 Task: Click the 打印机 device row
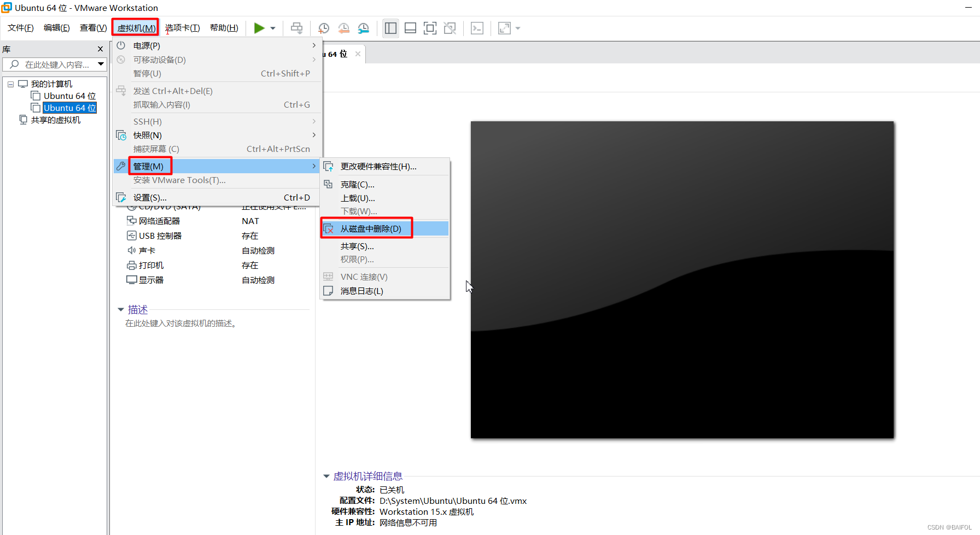click(x=218, y=265)
